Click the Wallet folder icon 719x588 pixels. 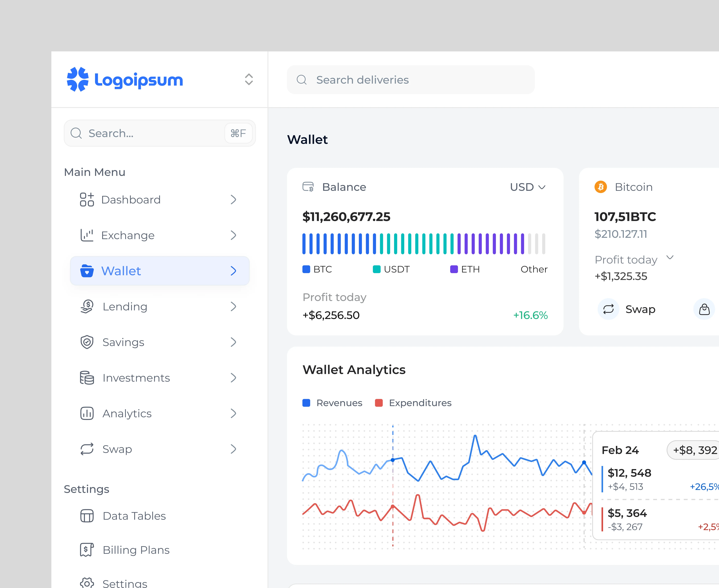[x=87, y=271]
